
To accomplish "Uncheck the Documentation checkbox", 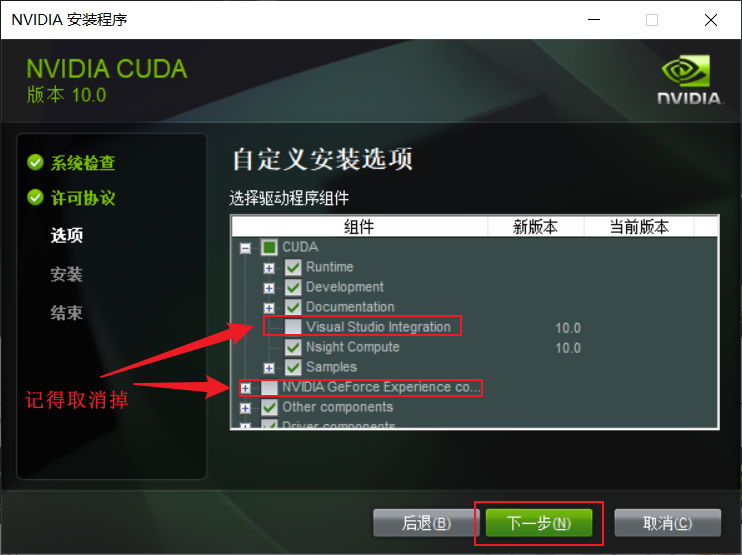I will click(293, 307).
